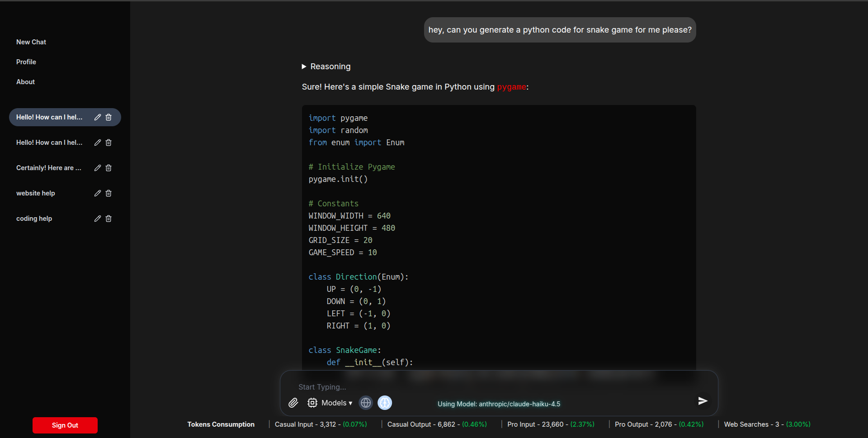Open the Profile page
The height and width of the screenshot is (438, 868).
pyautogui.click(x=26, y=62)
